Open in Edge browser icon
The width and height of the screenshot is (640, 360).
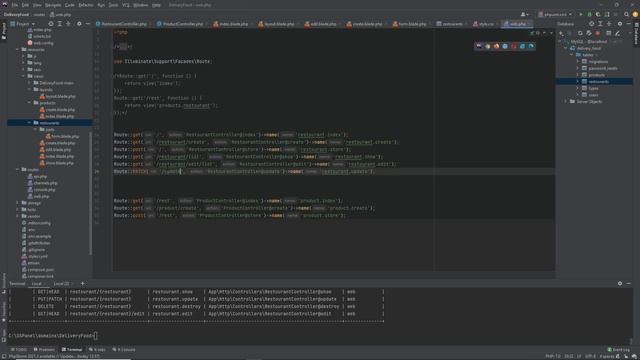click(x=531, y=46)
